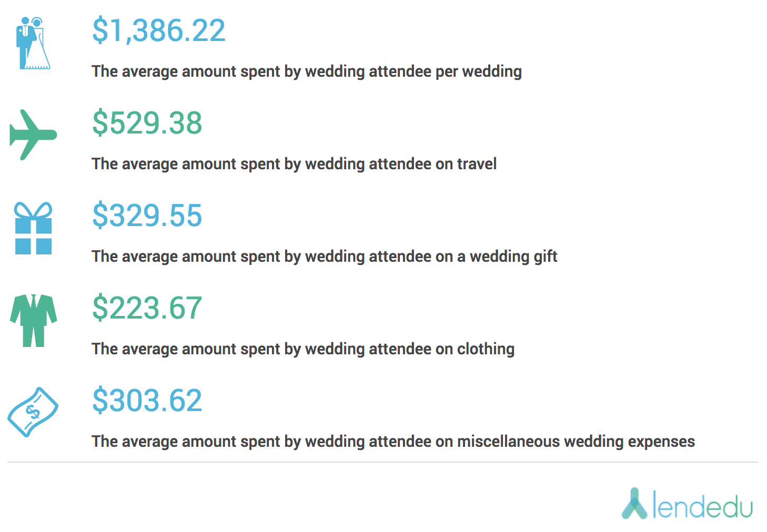Click the word 'clothing' in fourth description
This screenshot has height=532, width=767.
tap(486, 349)
